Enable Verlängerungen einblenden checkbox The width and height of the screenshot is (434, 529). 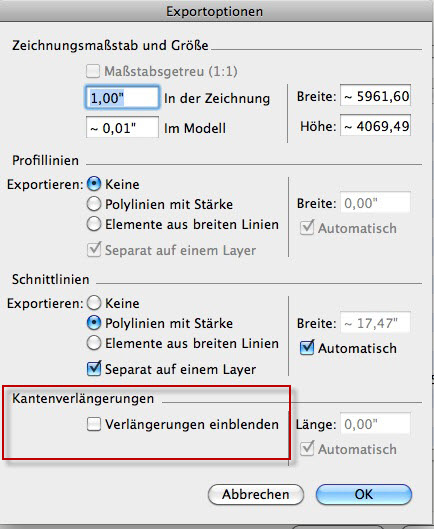(94, 424)
